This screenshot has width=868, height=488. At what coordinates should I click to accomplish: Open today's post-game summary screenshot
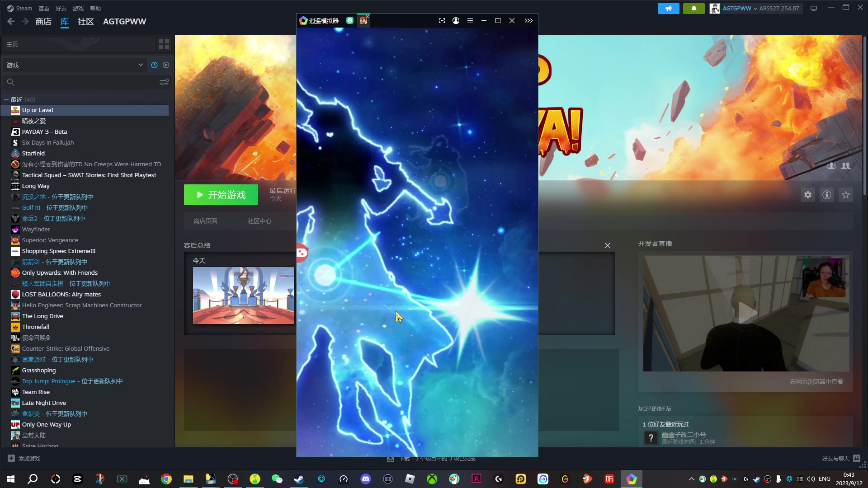(244, 296)
